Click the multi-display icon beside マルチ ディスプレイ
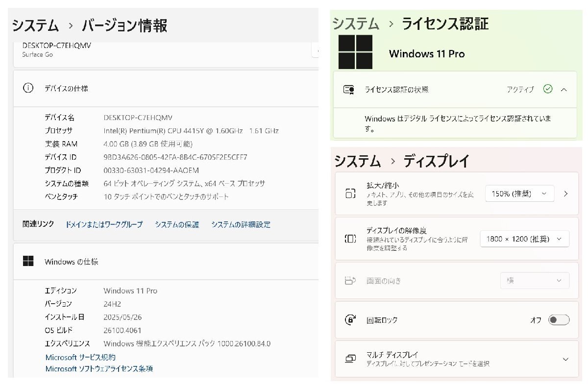 tap(350, 359)
